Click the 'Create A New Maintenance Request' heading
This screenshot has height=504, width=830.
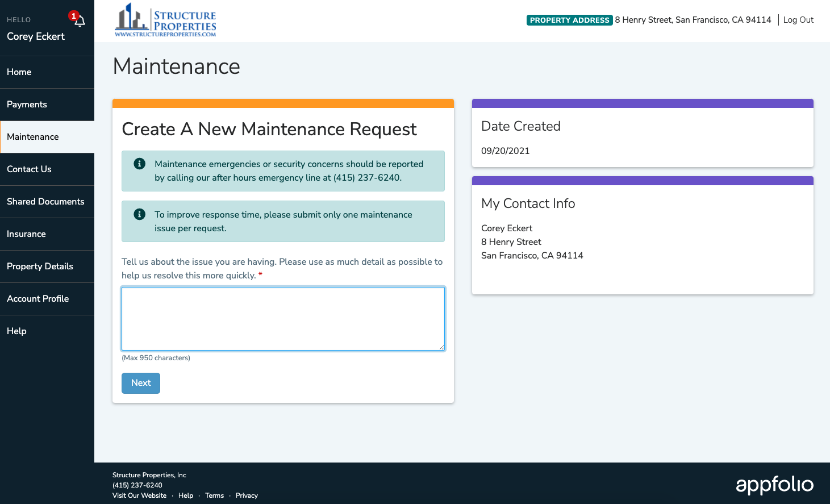tap(269, 130)
